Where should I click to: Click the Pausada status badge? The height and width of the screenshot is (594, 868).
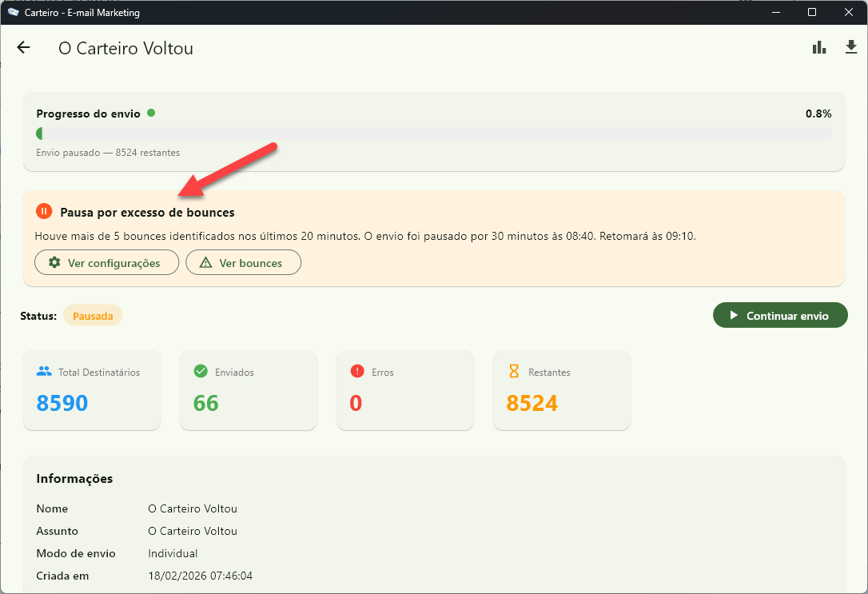pos(93,316)
